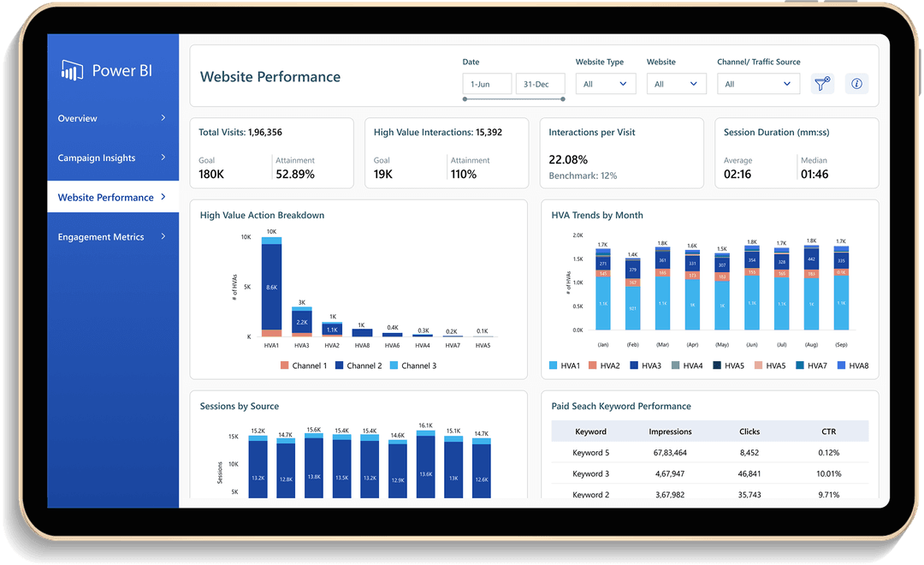Click the filter funnel icon
924x565 pixels.
pos(822,84)
